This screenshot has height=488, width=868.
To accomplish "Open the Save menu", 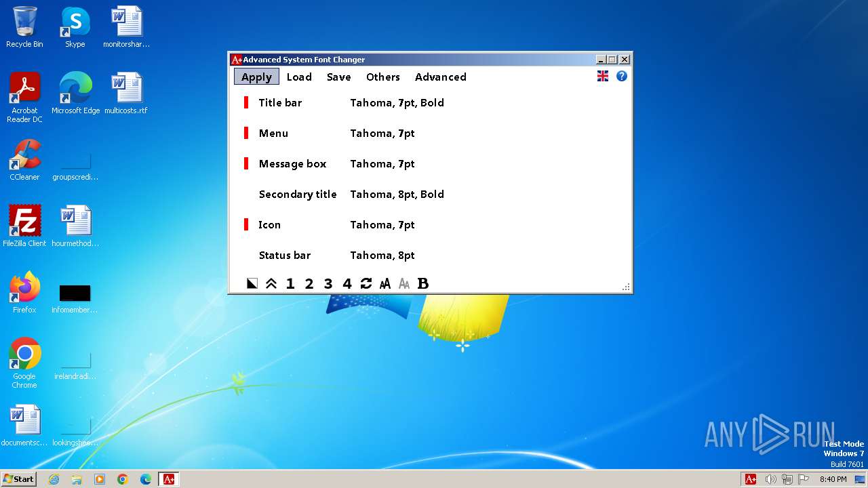I will (x=338, y=77).
